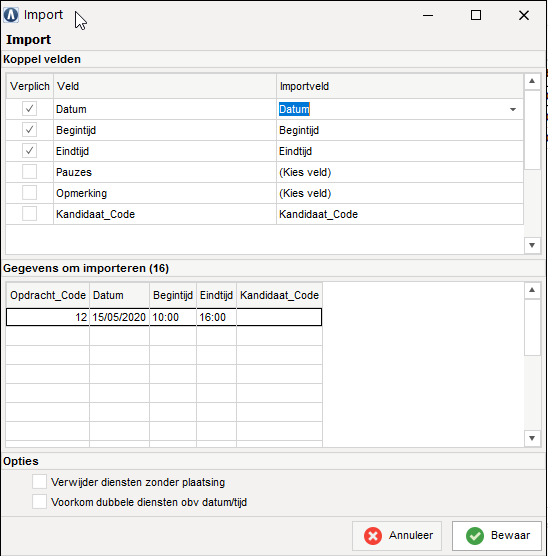Click the red X icon on Annuleer
The image size is (548, 556).
[373, 535]
